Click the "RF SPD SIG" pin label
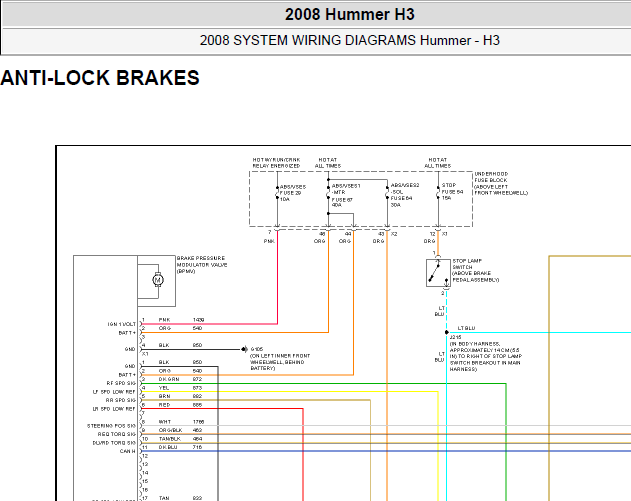 tap(121, 383)
